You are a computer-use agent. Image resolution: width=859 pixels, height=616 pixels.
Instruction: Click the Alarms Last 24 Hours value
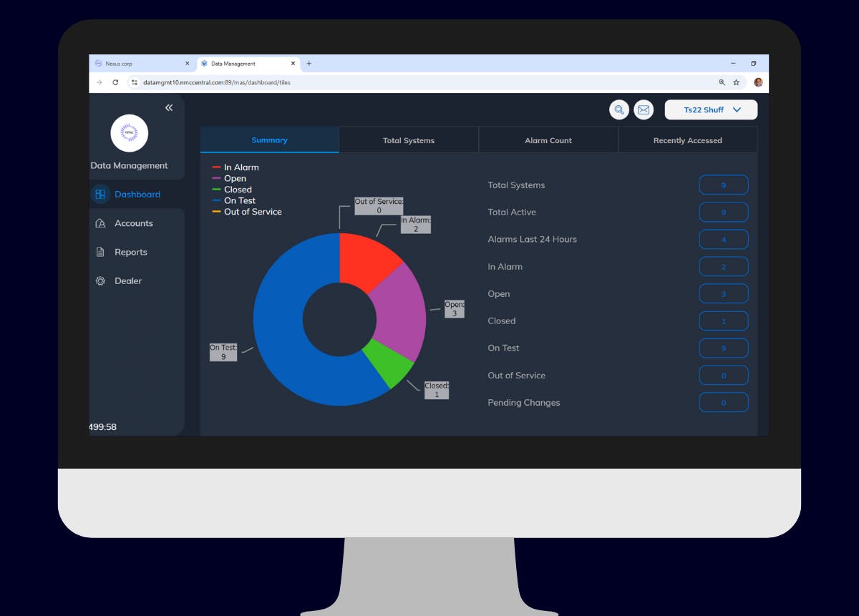pos(723,240)
